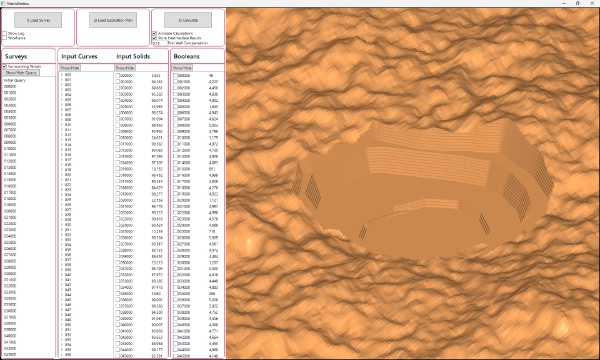
Task: Check the 000000 box in Booleans
Action: (x=175, y=75)
